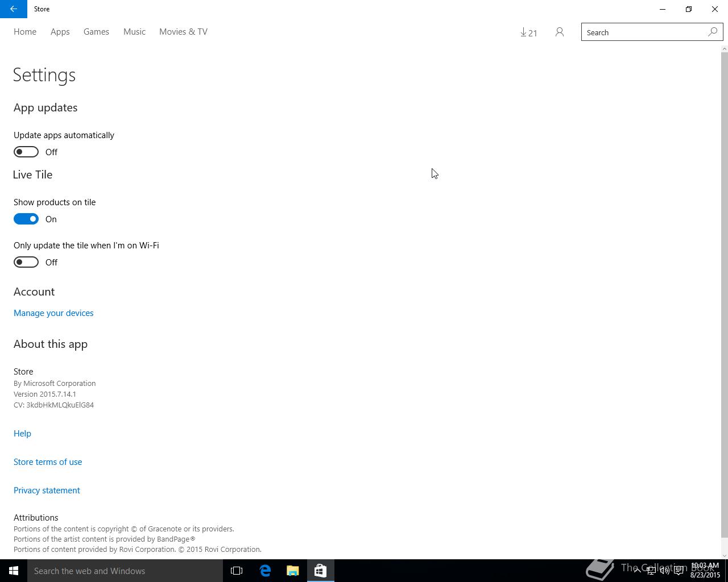Click the Attributions label
Screen dimensions: 728x582
point(36,518)
